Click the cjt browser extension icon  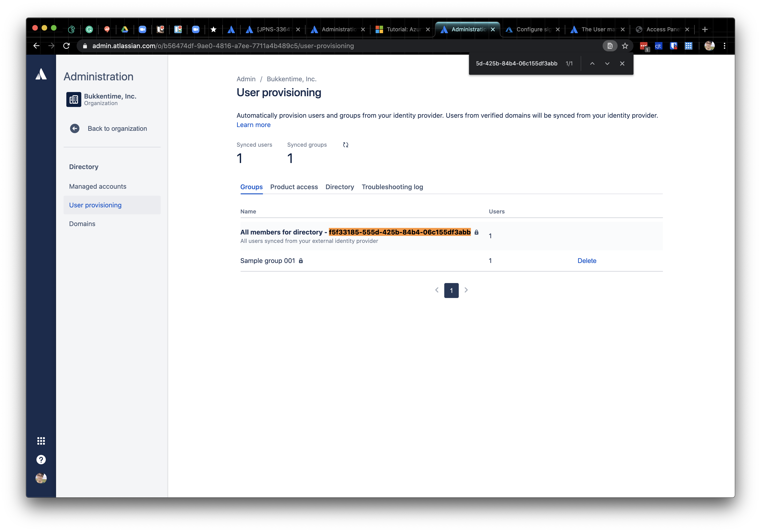pos(658,46)
